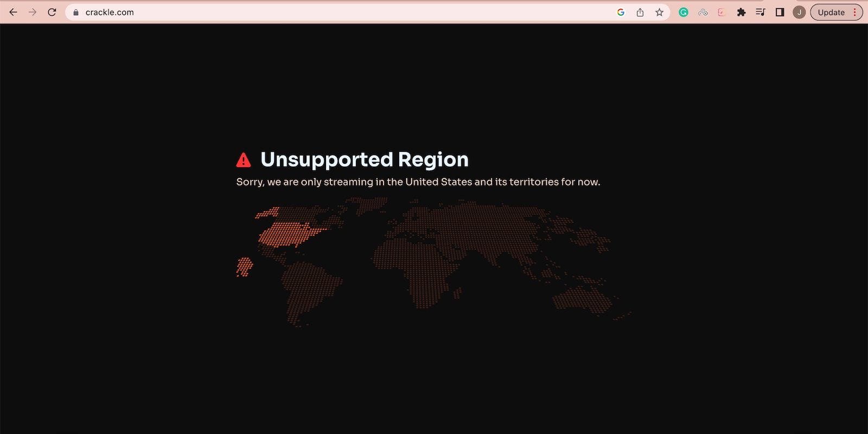Open the gray bicycle-shaped extension icon
868x434 pixels.
[703, 12]
